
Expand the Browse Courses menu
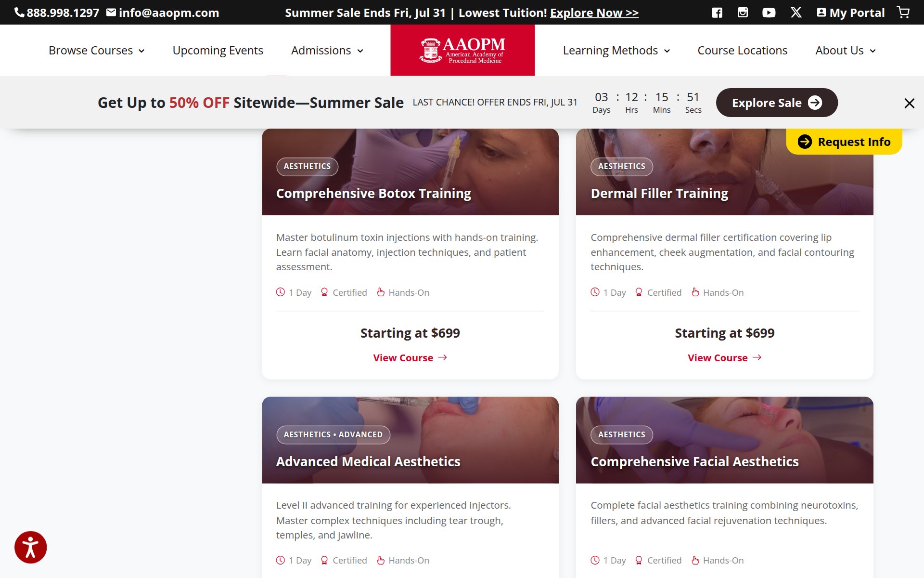click(97, 51)
